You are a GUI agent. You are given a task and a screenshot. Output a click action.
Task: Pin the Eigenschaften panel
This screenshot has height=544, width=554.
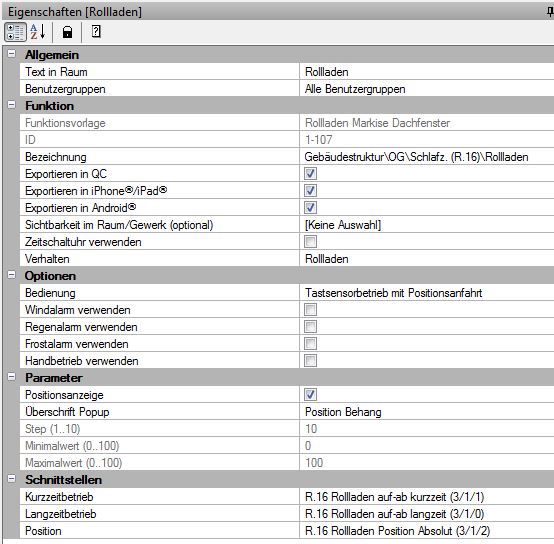click(x=550, y=12)
